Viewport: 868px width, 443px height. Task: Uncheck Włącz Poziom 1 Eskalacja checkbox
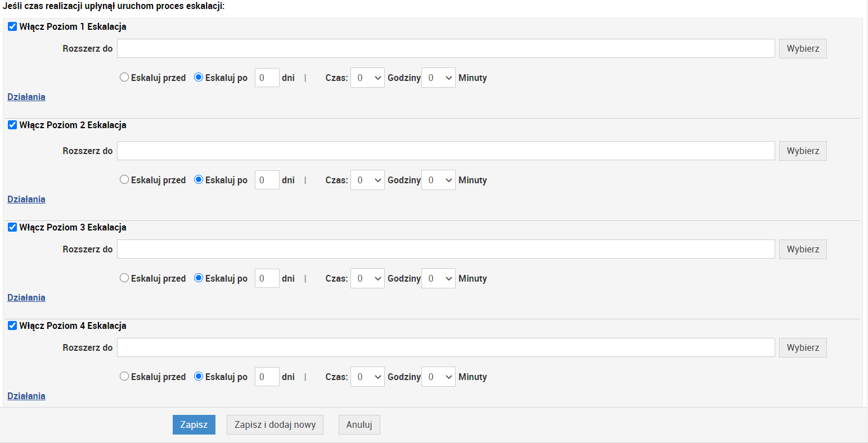pos(12,26)
